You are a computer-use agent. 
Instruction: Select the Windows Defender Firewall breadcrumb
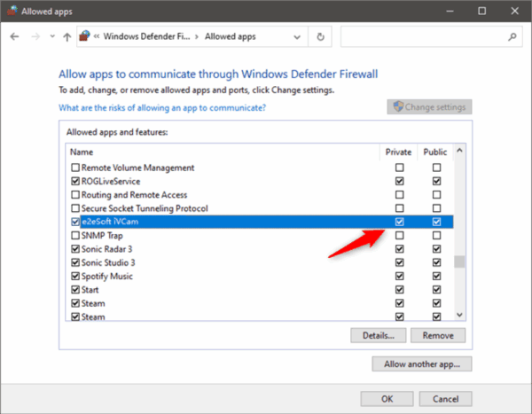click(146, 37)
